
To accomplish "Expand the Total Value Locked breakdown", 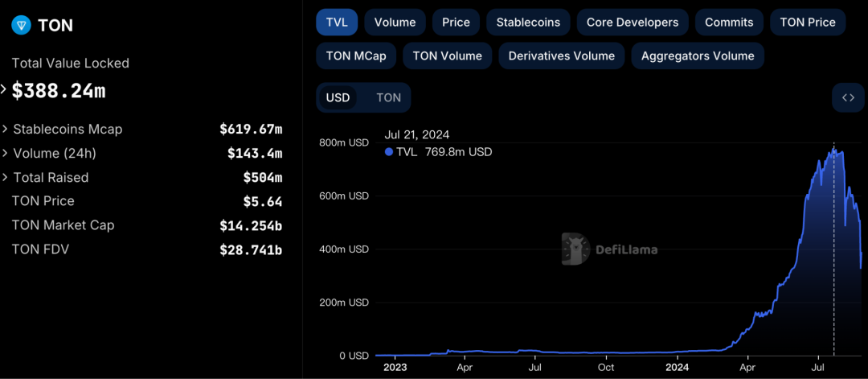I will click(5, 89).
